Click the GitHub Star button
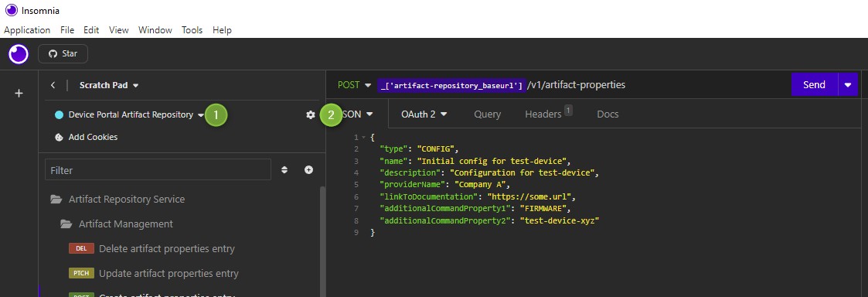Screen dimensions: 868x297 (x=63, y=53)
